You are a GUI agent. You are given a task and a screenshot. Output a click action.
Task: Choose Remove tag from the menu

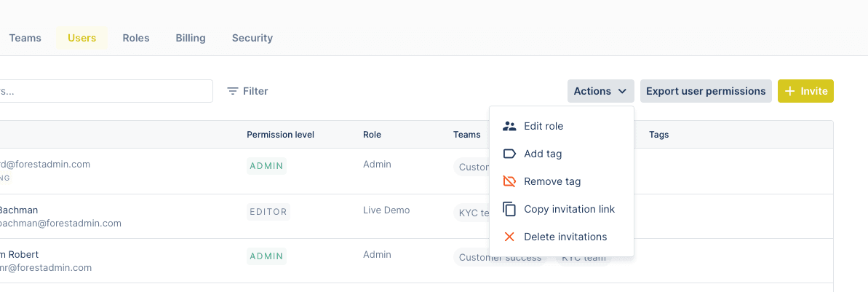pos(562,181)
